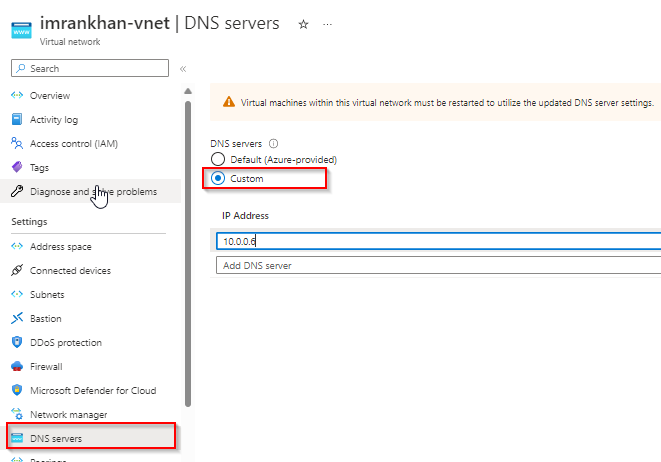
Task: Open Activity log
Action: pos(54,120)
